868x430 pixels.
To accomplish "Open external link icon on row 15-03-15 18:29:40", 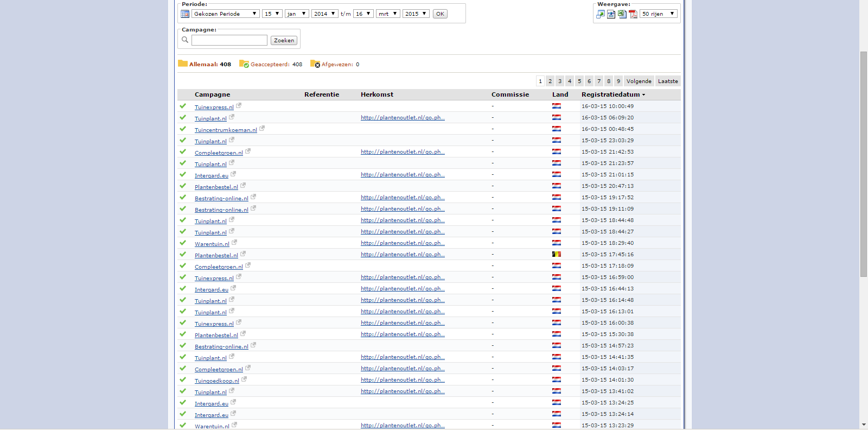I will [234, 243].
